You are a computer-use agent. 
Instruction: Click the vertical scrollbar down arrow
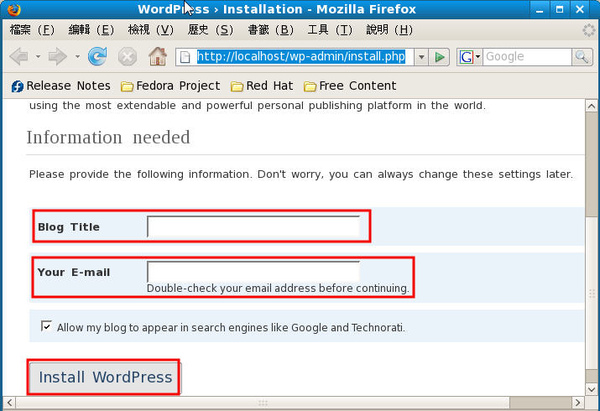pyautogui.click(x=592, y=390)
